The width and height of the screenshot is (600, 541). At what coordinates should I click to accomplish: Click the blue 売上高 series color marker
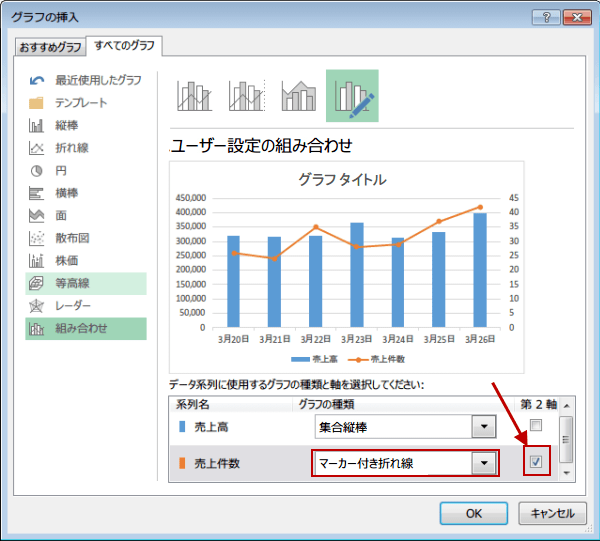[182, 426]
